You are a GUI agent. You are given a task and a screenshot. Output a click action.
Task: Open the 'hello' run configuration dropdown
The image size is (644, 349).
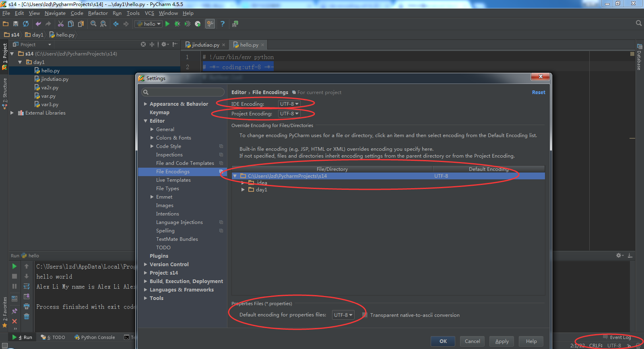click(x=148, y=24)
